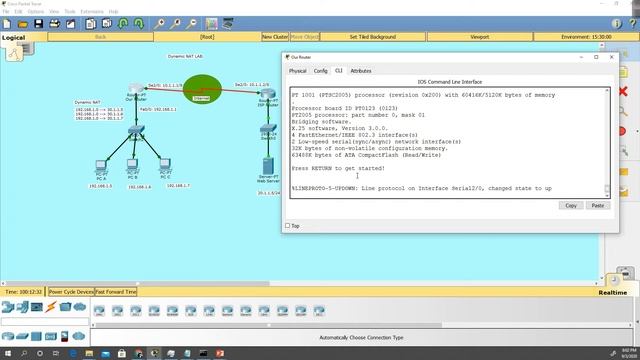Switch to Logical workspace tab
This screenshot has height=360, width=640.
[13, 38]
